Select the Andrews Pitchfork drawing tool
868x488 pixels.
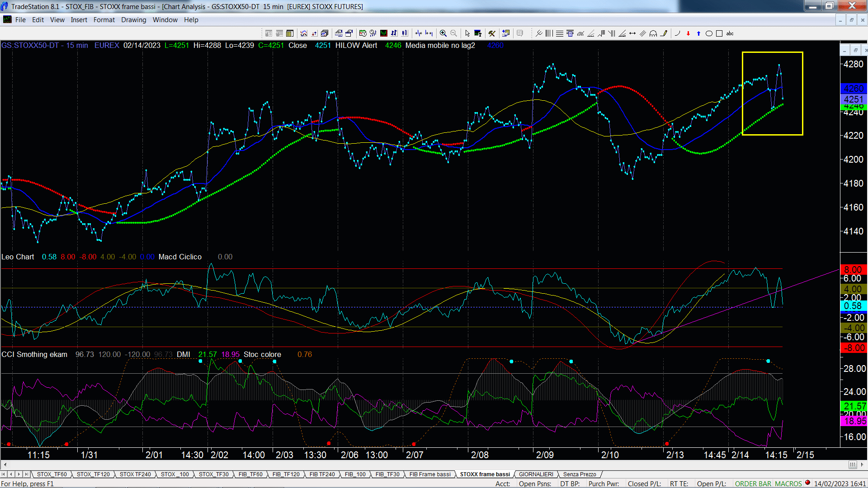[539, 33]
